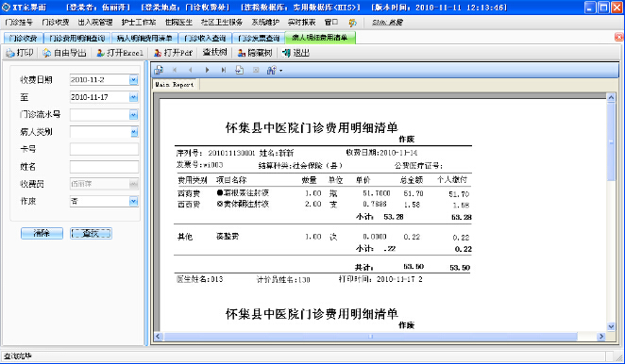Select the active green 病人明细费用清单 tab
Screen dimensions: 625x364
(320, 38)
